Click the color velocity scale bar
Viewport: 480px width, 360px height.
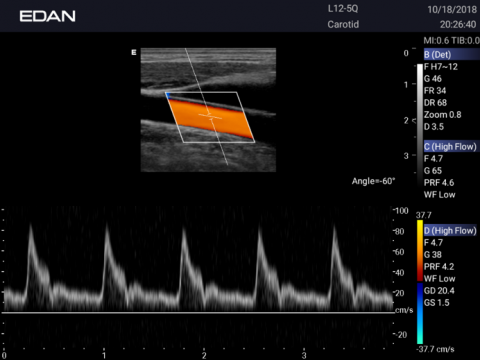coord(420,282)
